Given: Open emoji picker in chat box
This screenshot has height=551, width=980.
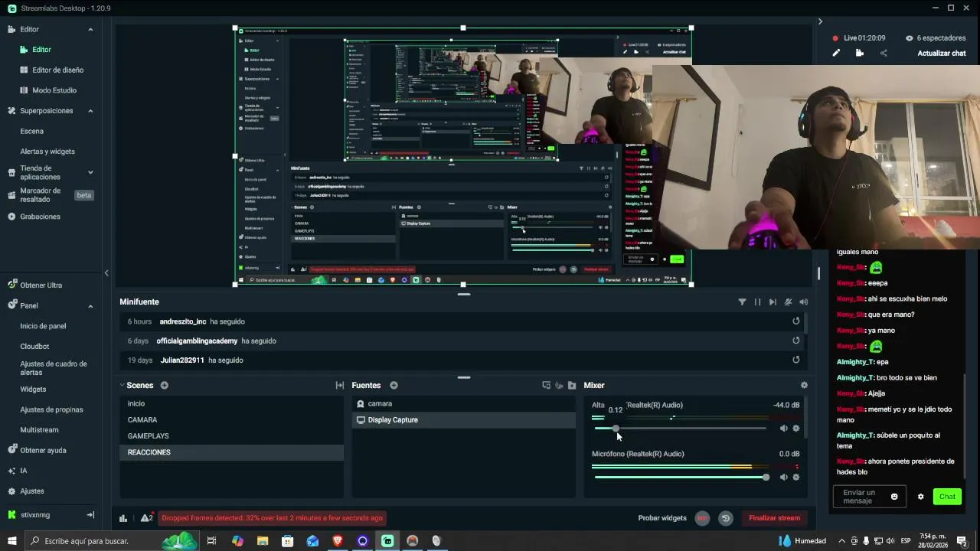Looking at the screenshot, I should [894, 497].
